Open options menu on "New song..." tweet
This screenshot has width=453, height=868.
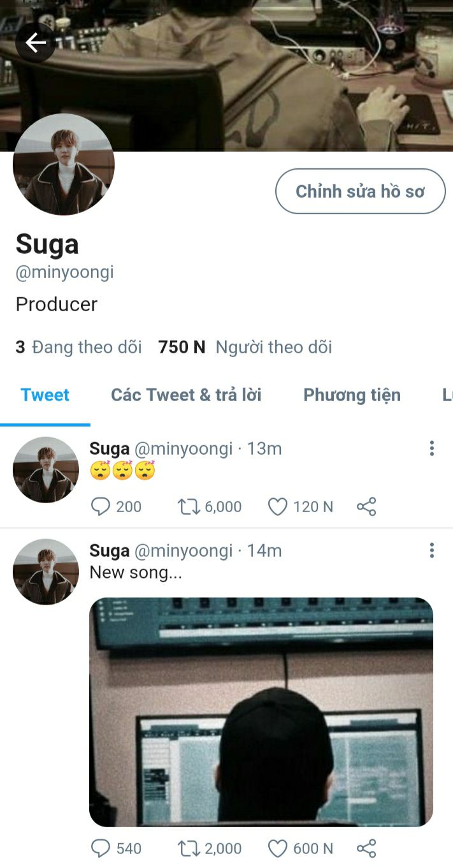tap(431, 550)
